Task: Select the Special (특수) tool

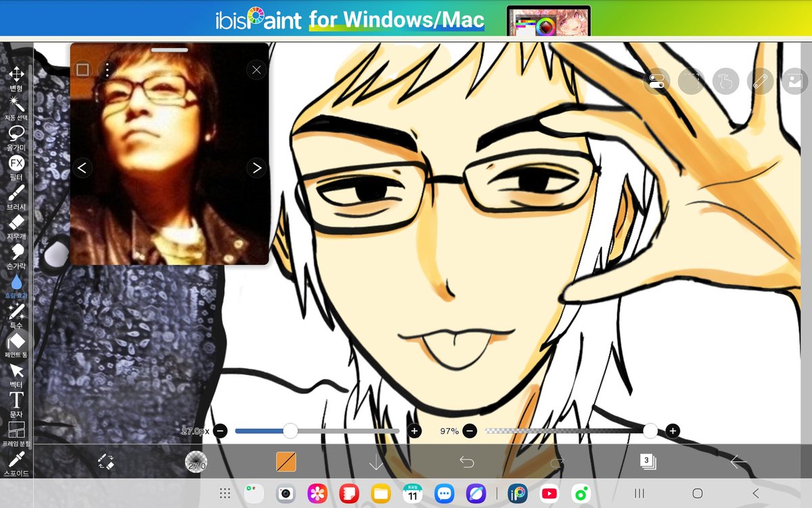Action: pos(16,315)
